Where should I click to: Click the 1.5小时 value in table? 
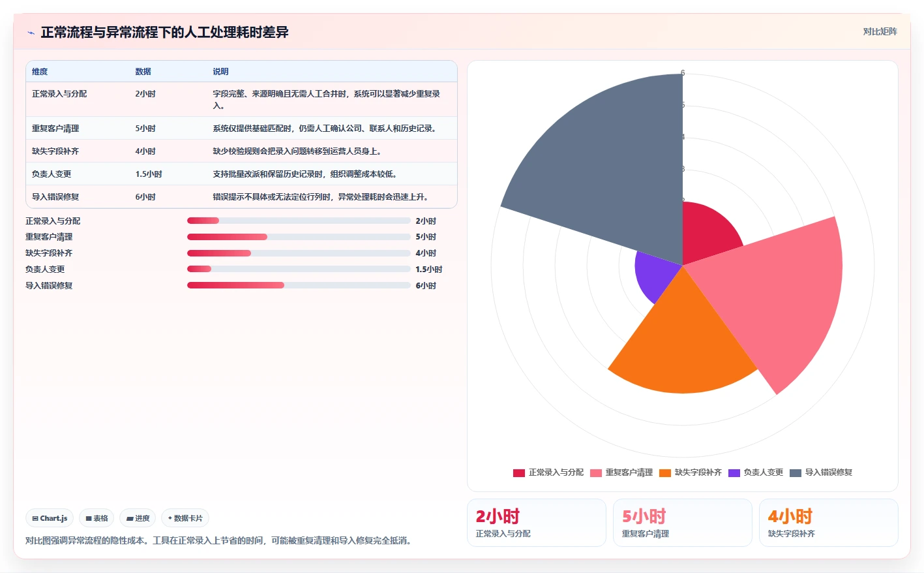click(149, 174)
